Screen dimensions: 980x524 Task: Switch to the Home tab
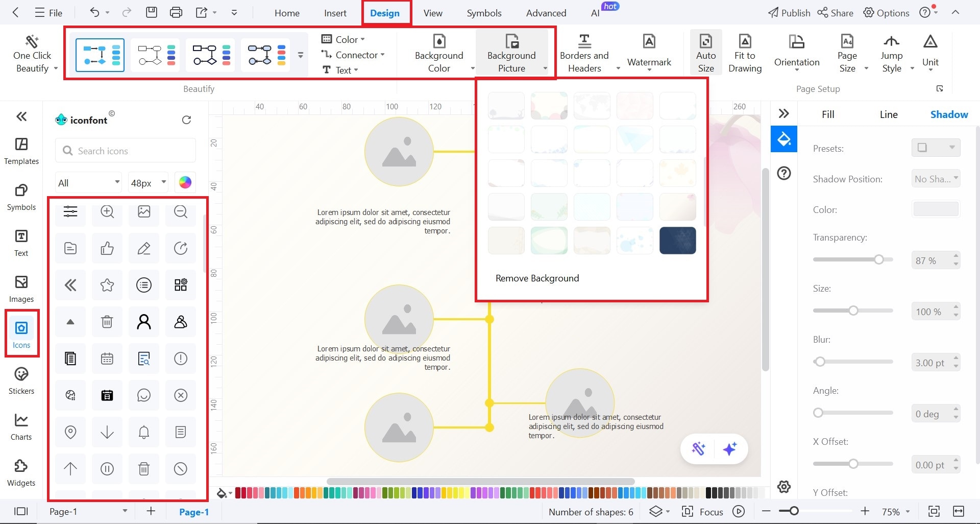[287, 13]
